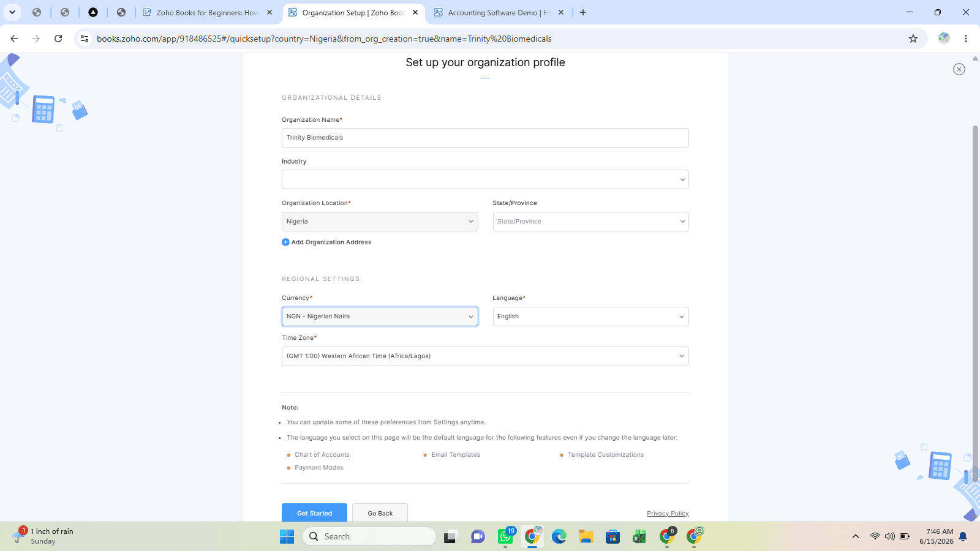Open Currency dropdown showing NGN
This screenshot has width=980, height=551.
click(x=380, y=317)
